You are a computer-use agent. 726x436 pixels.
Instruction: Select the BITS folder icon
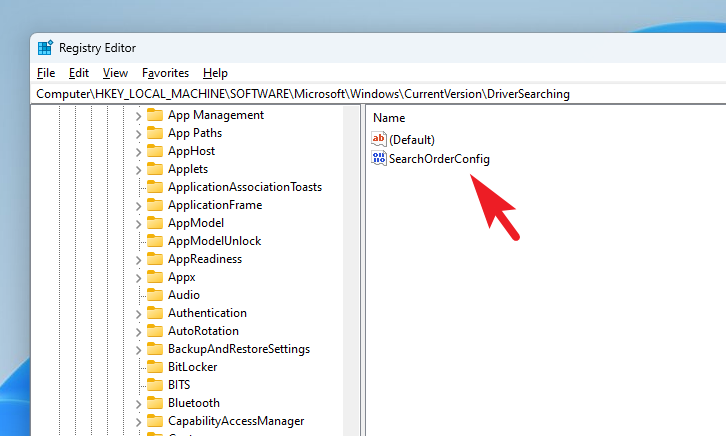(x=155, y=385)
